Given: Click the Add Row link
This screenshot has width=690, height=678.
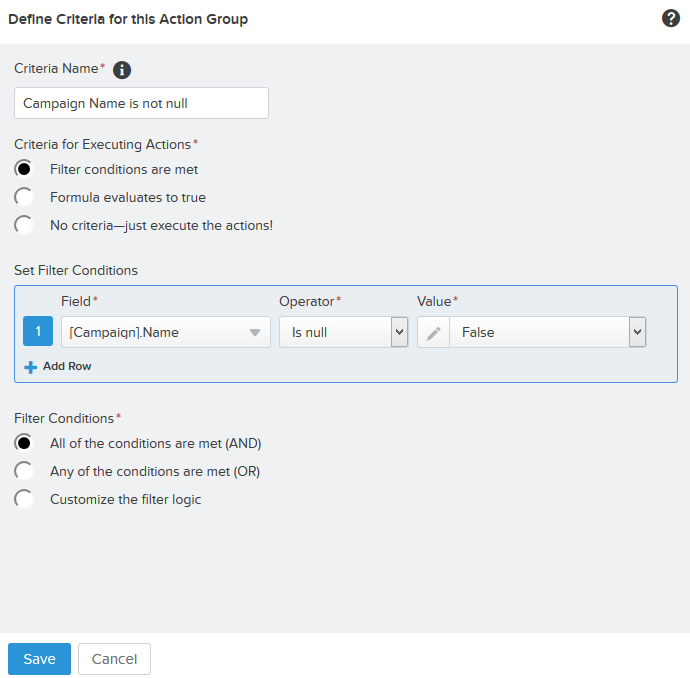Looking at the screenshot, I should (66, 367).
